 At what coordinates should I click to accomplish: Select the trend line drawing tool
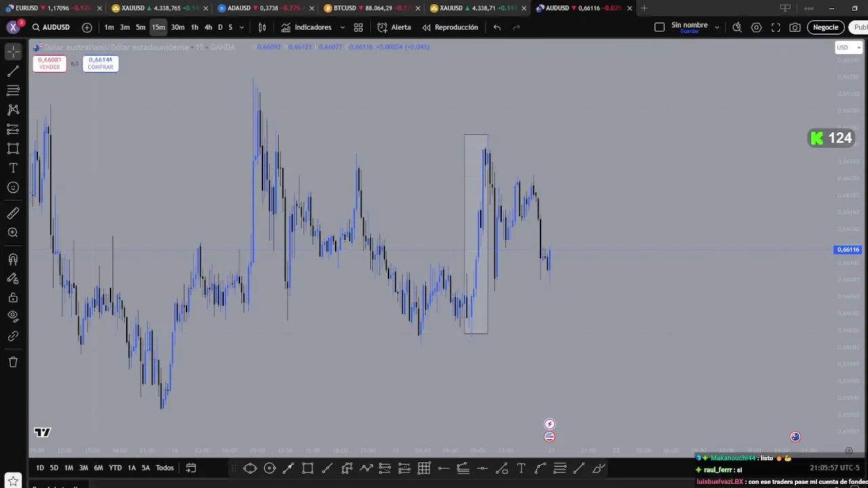coord(13,71)
